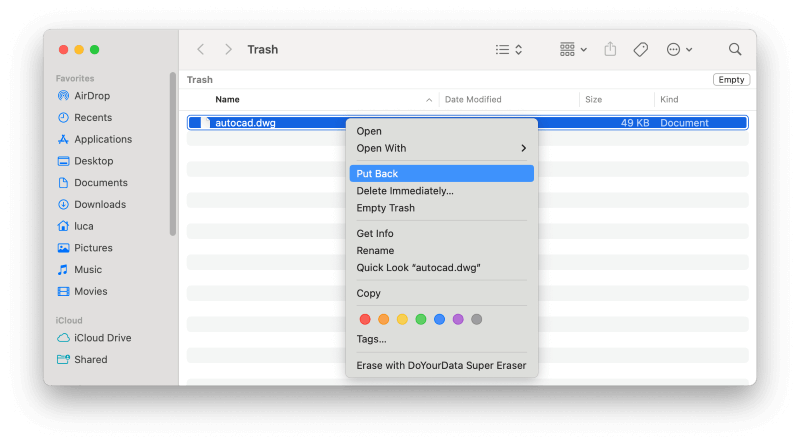Apply the blue tag color
Image resolution: width=800 pixels, height=443 pixels.
pos(439,319)
